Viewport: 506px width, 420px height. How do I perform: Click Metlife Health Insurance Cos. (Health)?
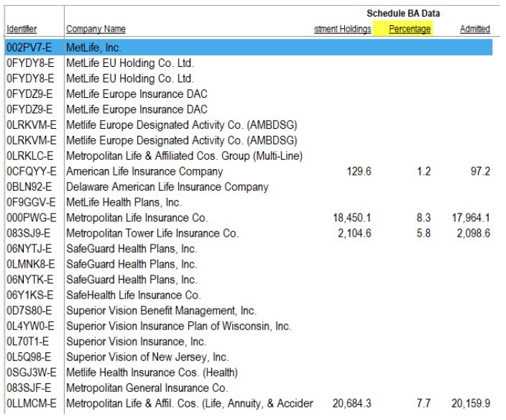152,373
